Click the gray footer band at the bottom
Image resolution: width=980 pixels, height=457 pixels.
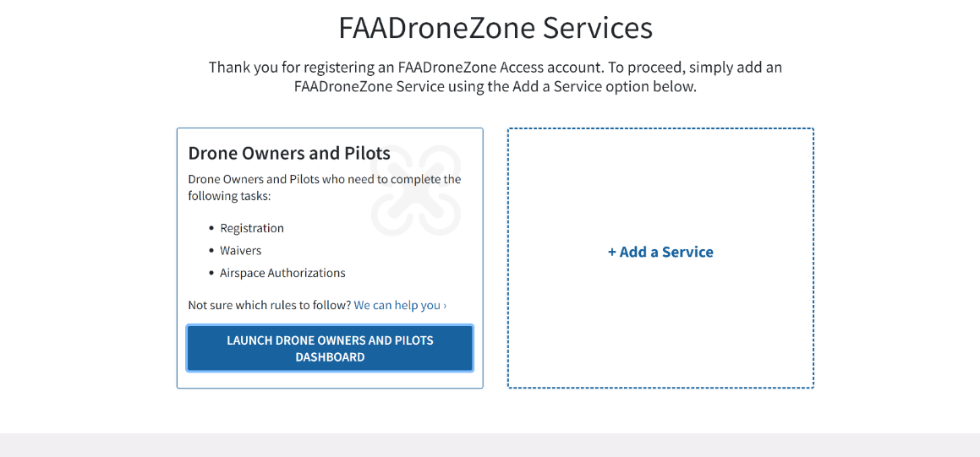pyautogui.click(x=490, y=445)
